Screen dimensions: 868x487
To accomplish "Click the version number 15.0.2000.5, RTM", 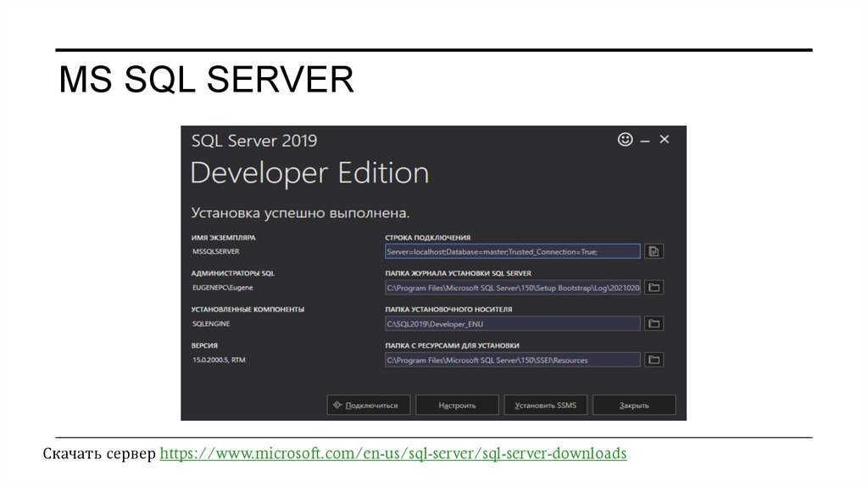I will [x=219, y=361].
